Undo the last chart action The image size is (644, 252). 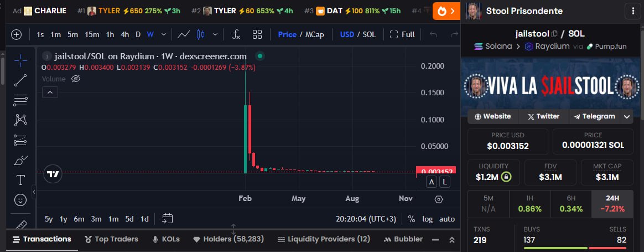[433, 34]
